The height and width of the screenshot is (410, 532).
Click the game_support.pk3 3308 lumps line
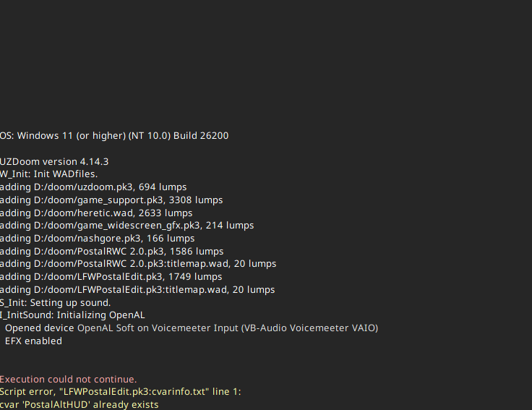tap(111, 200)
